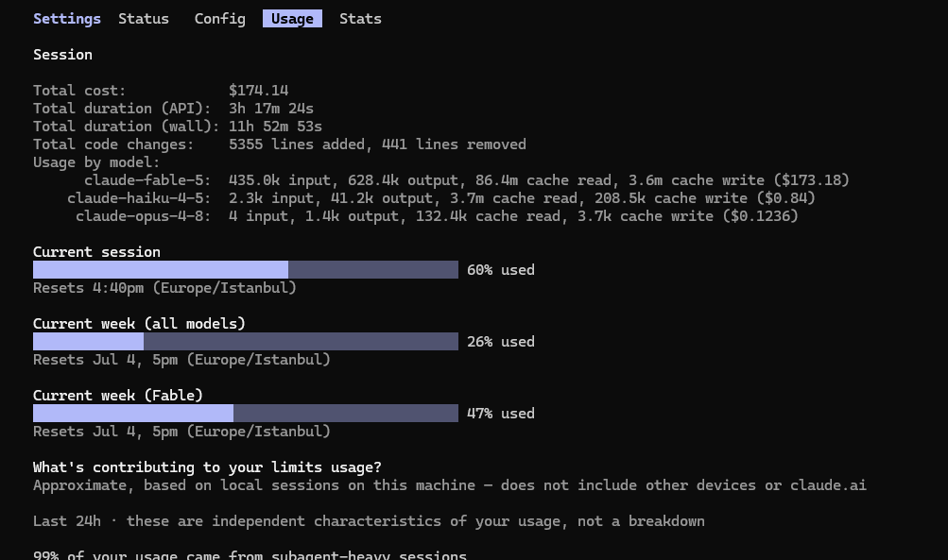Click the claude-fable-5 usage row
948x560 pixels.
pyautogui.click(x=466, y=180)
